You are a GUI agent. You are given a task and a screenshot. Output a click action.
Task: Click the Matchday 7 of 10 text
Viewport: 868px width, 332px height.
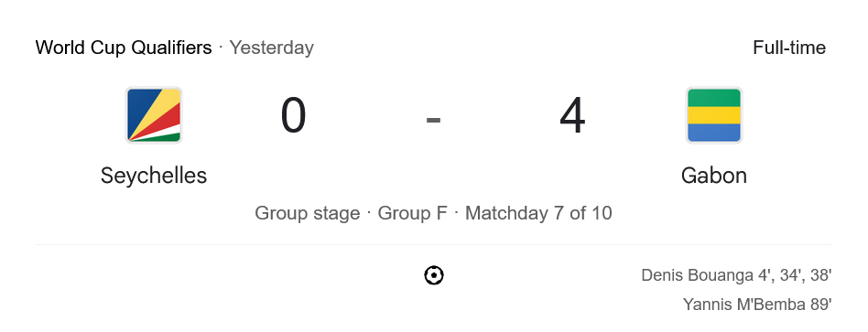tap(538, 213)
